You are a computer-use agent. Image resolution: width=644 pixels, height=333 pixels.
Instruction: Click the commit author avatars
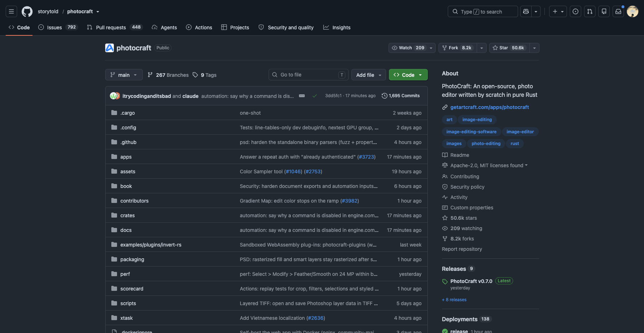tap(115, 96)
